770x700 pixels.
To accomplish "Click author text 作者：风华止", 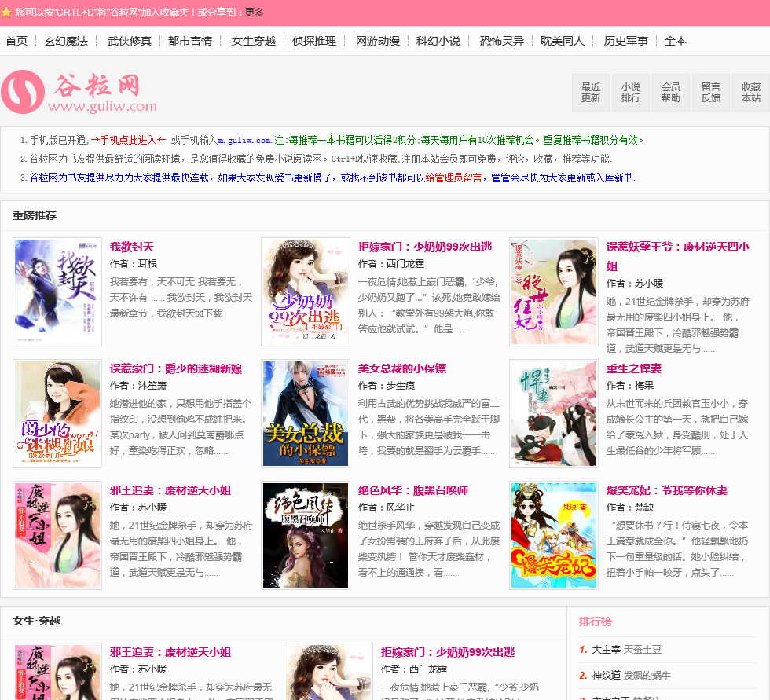I will [387, 508].
